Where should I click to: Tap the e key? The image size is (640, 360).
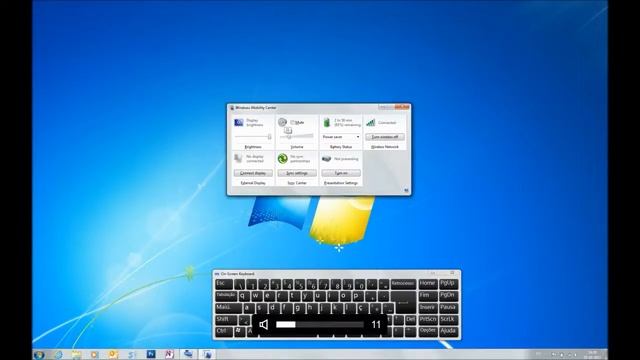pyautogui.click(x=268, y=296)
